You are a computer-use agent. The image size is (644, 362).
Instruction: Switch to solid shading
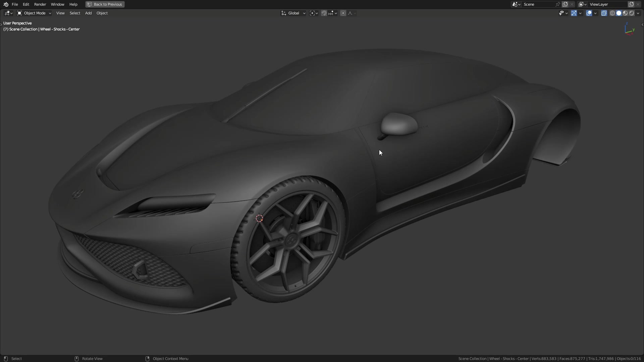pos(619,13)
